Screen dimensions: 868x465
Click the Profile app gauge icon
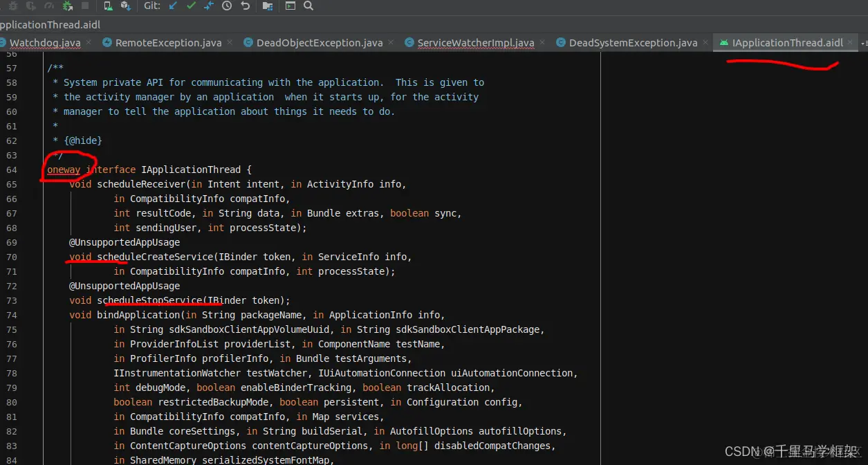click(49, 6)
